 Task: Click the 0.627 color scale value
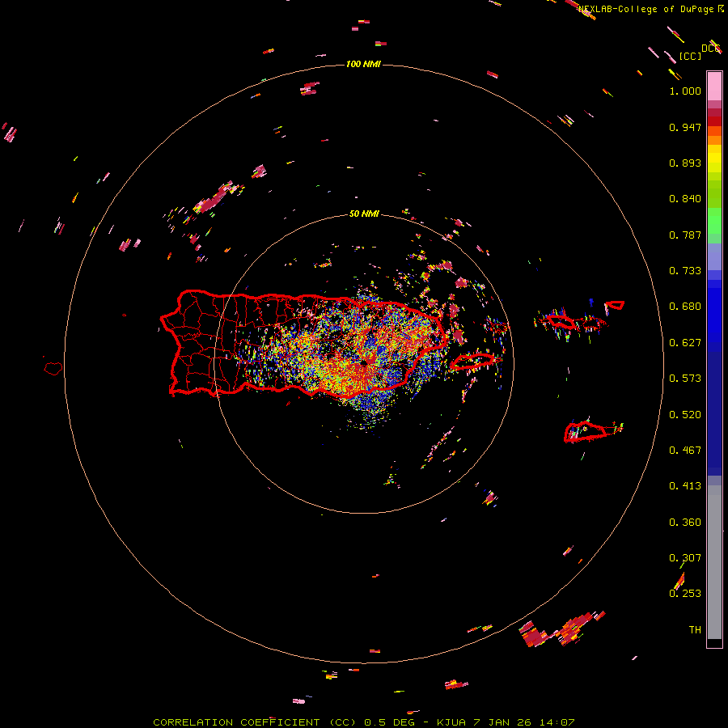coord(685,343)
